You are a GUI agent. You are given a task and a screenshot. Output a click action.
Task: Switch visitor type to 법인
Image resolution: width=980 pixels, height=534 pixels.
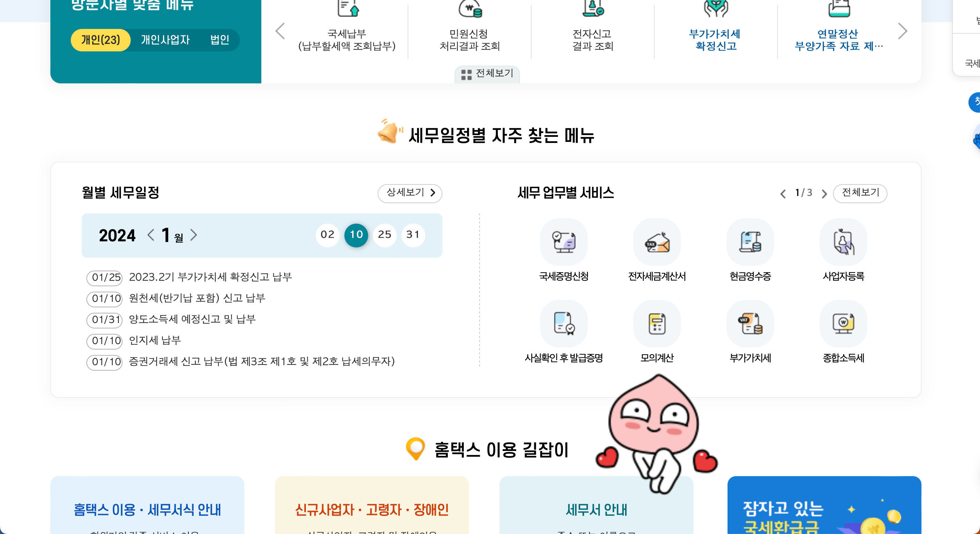219,39
